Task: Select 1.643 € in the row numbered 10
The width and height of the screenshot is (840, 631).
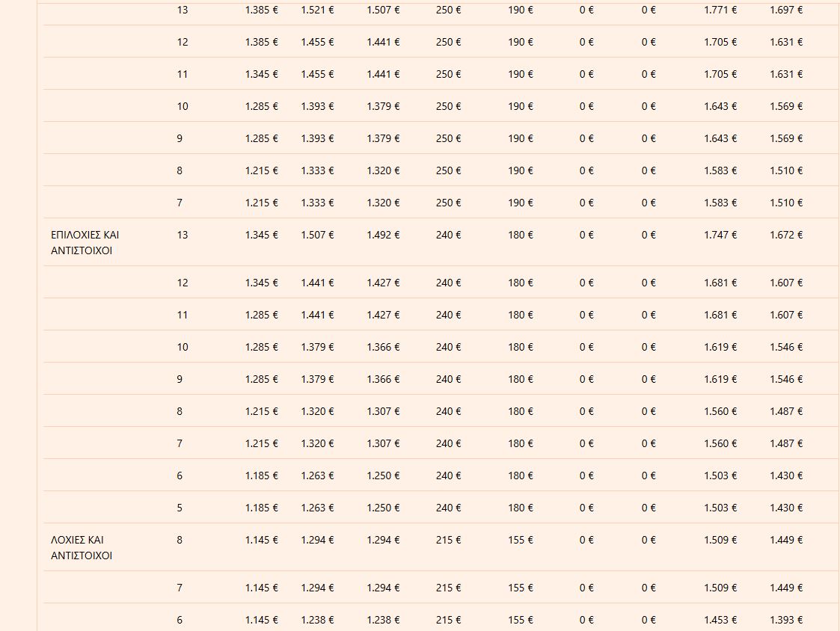Action: click(x=720, y=106)
